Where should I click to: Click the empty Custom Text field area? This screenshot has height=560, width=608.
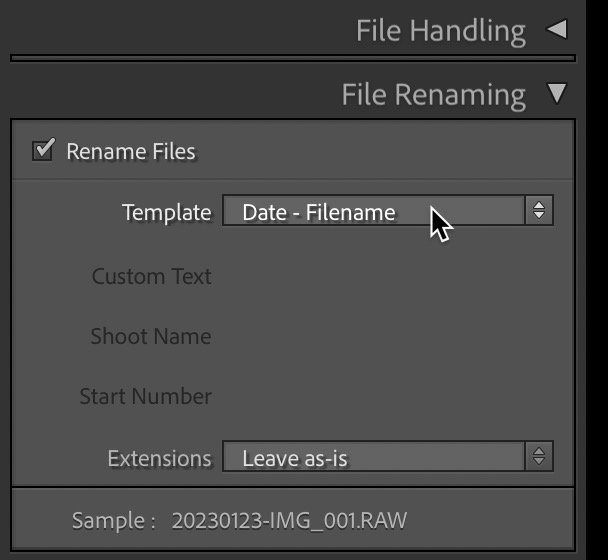[x=388, y=277]
